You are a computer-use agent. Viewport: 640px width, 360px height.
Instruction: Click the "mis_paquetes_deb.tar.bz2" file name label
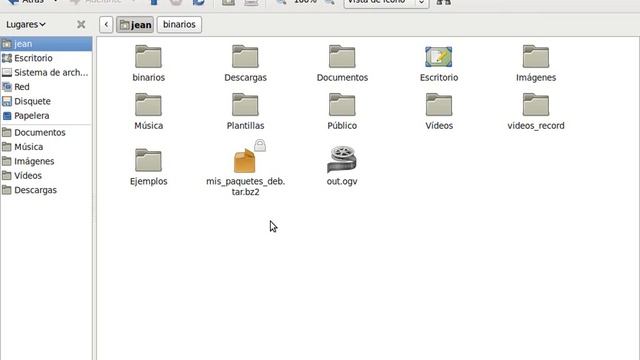click(245, 186)
